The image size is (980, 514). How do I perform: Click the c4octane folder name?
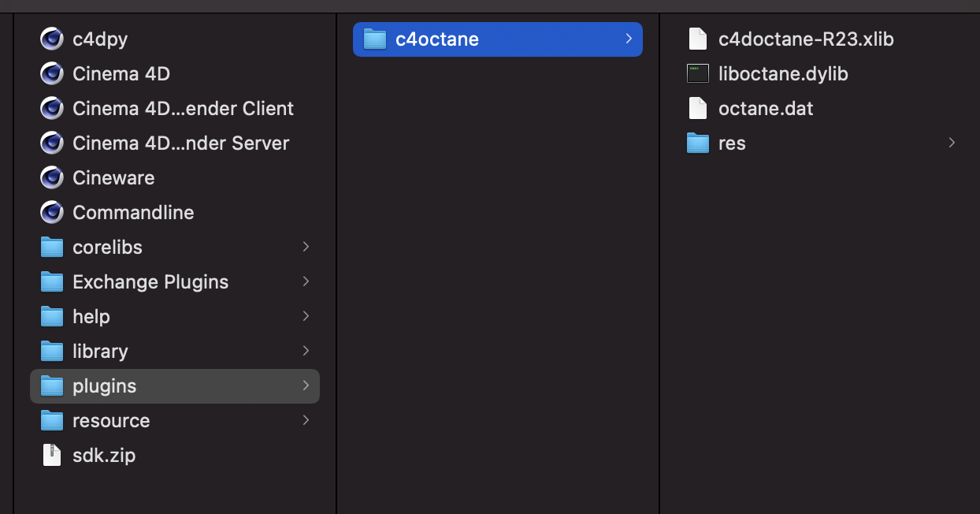(436, 39)
